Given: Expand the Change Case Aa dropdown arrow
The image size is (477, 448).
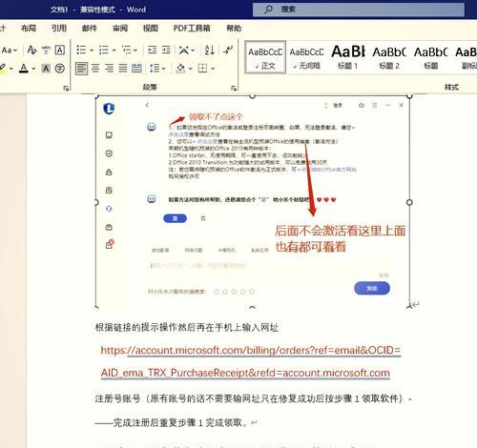Looking at the screenshot, I should (x=15, y=51).
